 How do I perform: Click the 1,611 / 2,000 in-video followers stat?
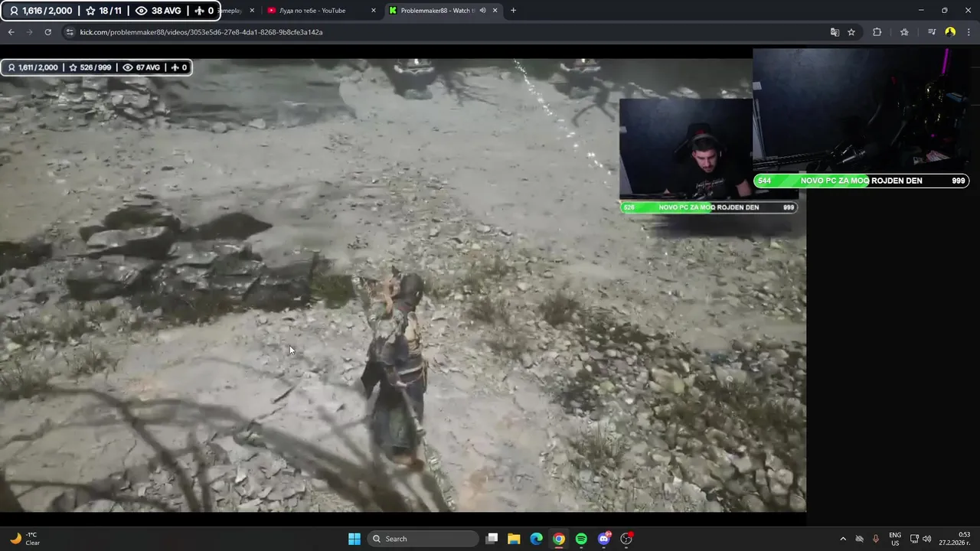click(33, 67)
